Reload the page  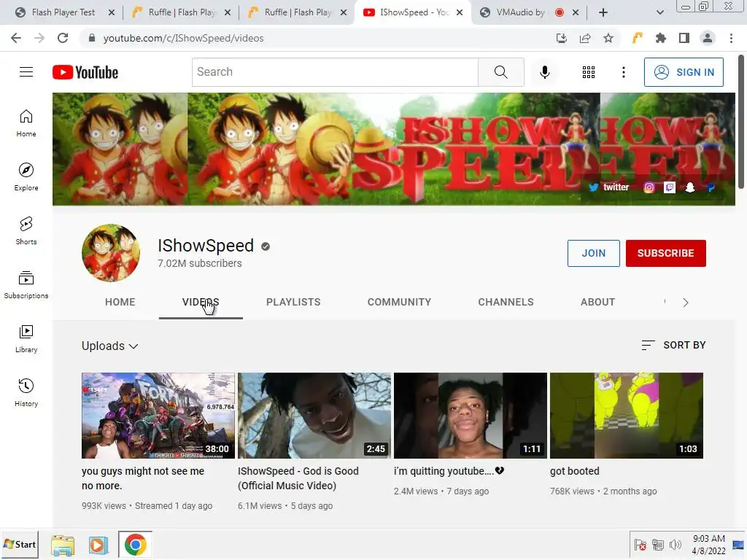[x=63, y=38]
